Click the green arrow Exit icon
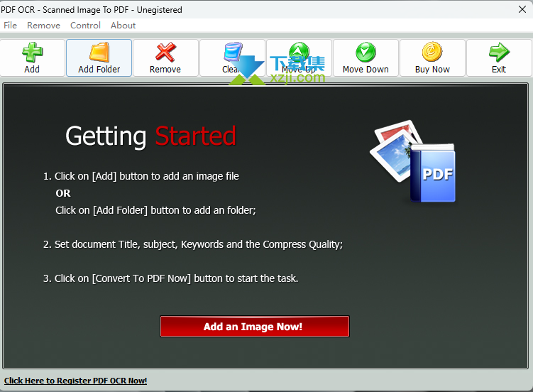The image size is (533, 392). (x=499, y=53)
